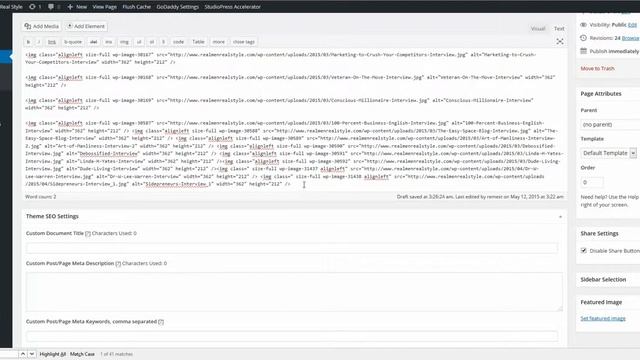Click Browse link next to Revisions
Screen dimensions: 640x360
click(631, 38)
